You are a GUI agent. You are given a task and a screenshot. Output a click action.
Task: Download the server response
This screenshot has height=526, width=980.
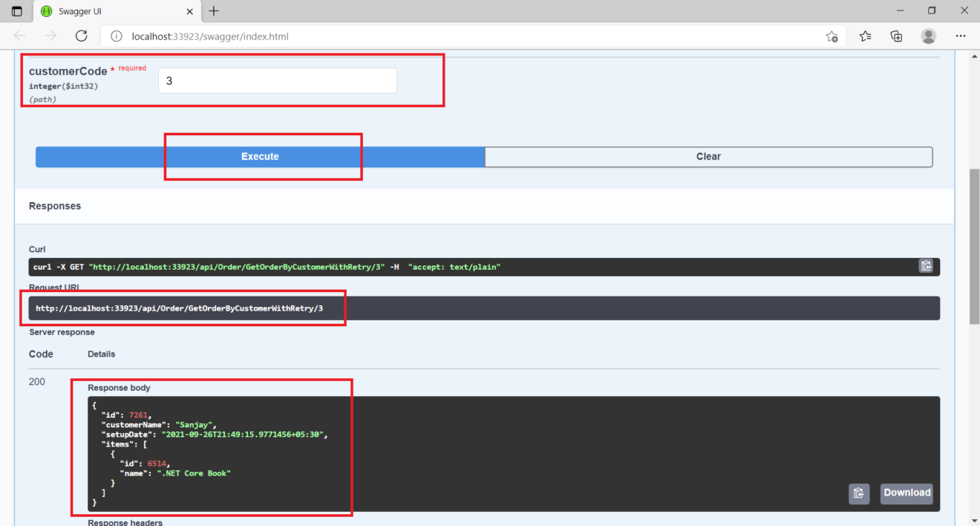point(906,493)
